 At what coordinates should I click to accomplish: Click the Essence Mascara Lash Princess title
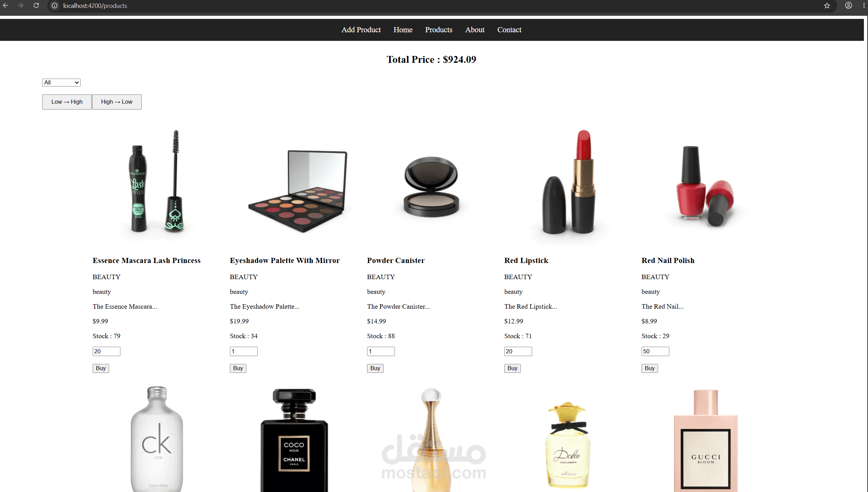click(146, 261)
